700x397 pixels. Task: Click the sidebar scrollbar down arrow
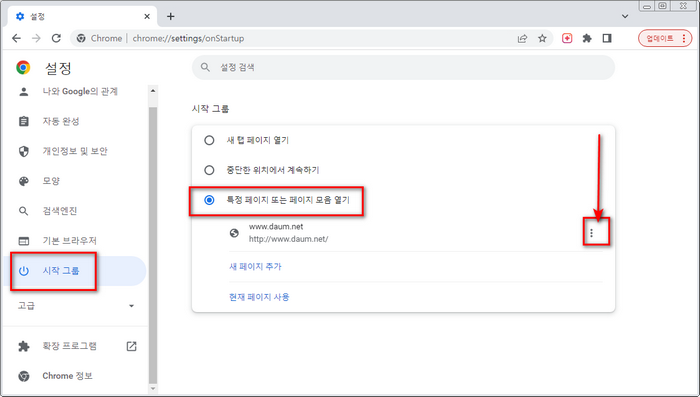153,389
